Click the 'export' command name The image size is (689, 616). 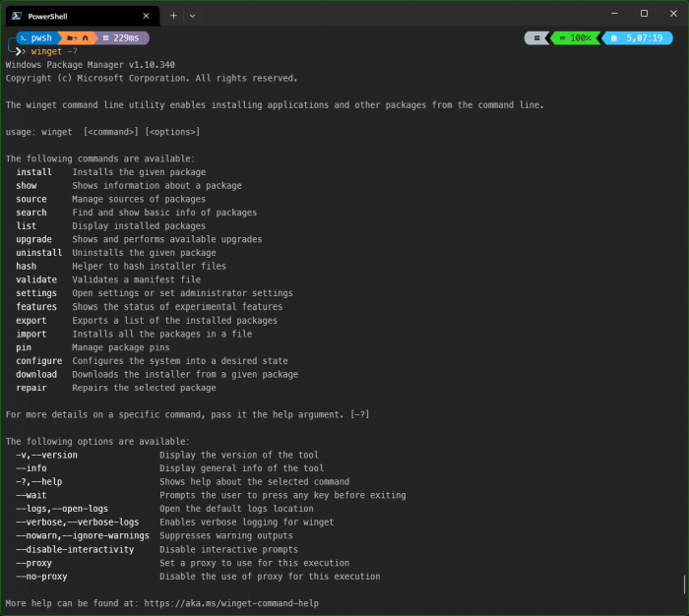[x=31, y=321]
